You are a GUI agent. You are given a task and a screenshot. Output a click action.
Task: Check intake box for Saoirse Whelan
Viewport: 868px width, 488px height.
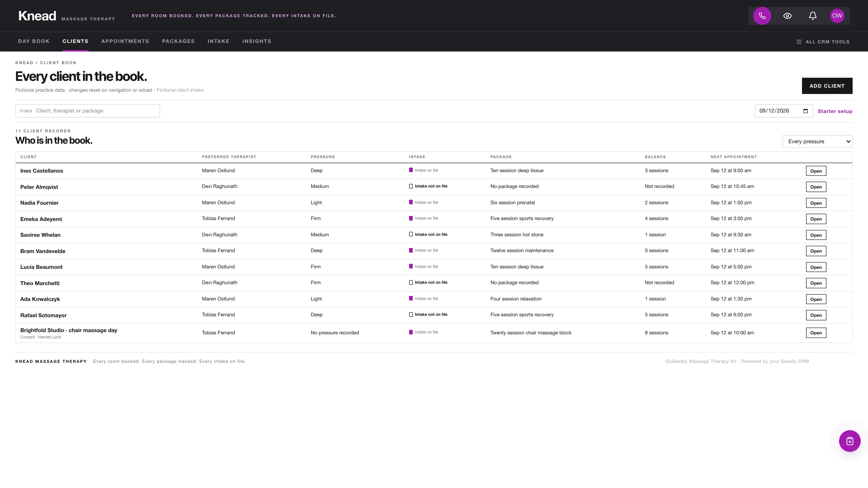[411, 235]
